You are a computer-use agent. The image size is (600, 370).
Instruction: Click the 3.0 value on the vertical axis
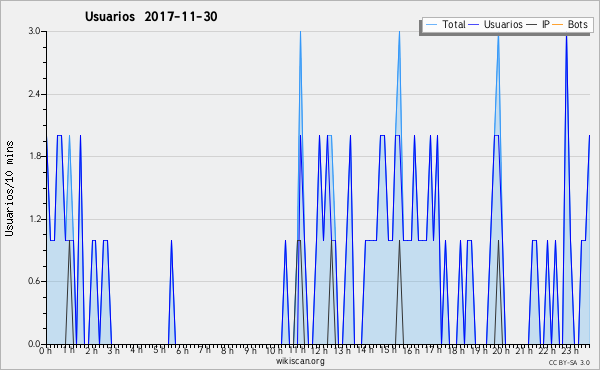pyautogui.click(x=35, y=31)
